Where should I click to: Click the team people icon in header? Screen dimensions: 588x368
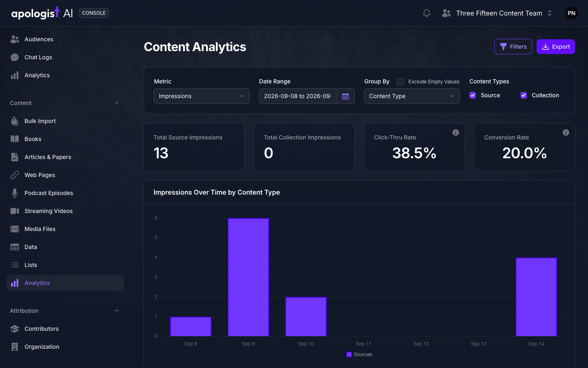[x=446, y=13]
